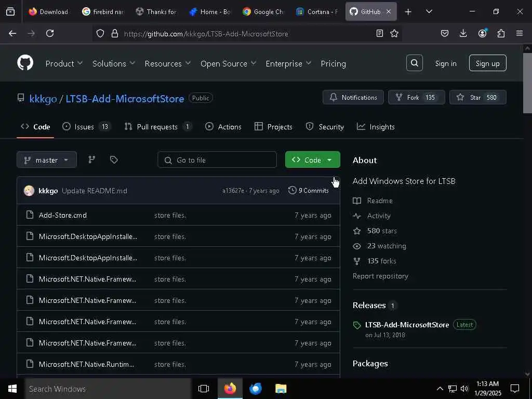Image resolution: width=532 pixels, height=399 pixels.
Task: Expand the Enterprise navigation dropdown
Action: click(288, 63)
